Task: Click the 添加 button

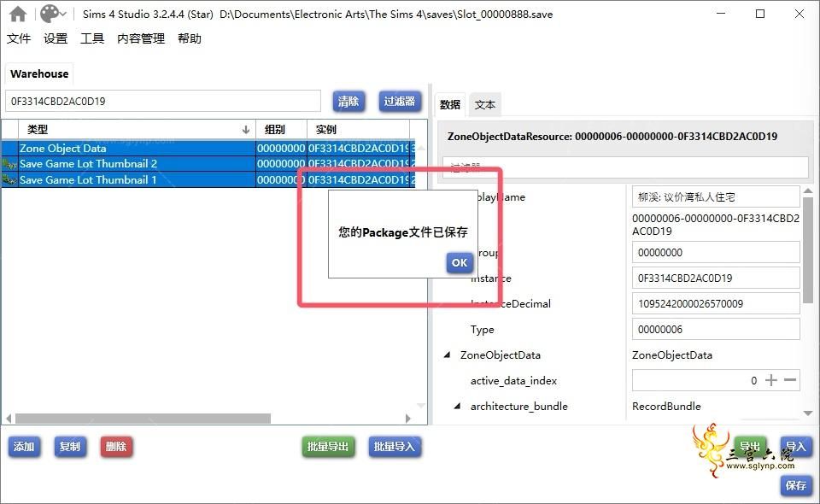Action: coord(24,447)
